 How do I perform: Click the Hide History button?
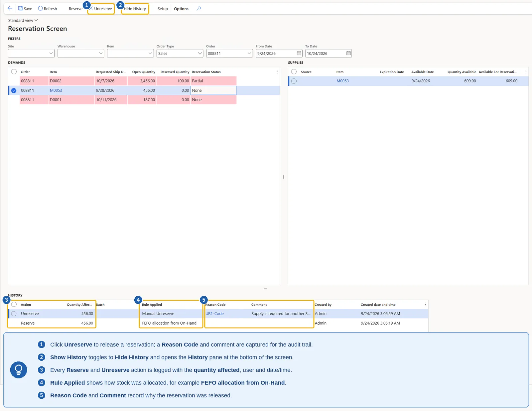pos(135,9)
